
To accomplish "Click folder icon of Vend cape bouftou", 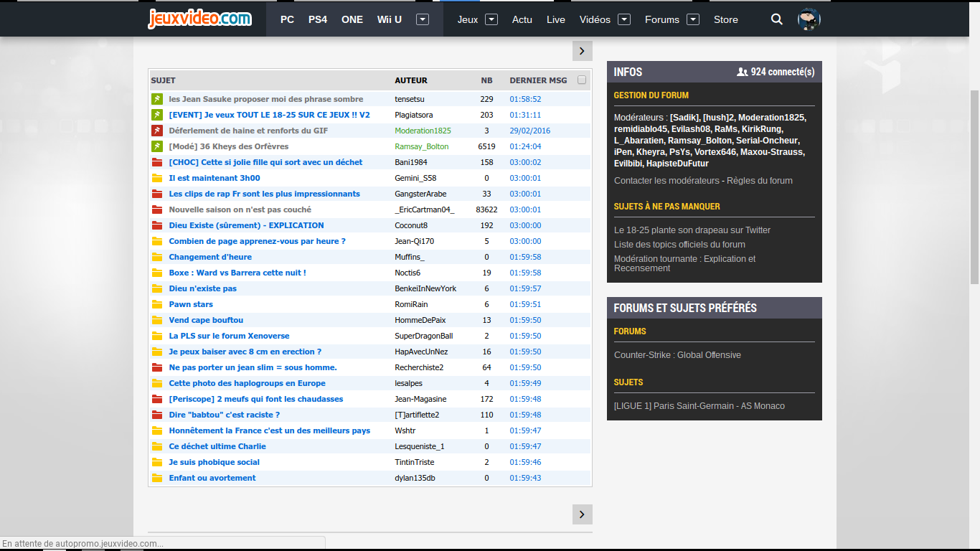I will (157, 320).
